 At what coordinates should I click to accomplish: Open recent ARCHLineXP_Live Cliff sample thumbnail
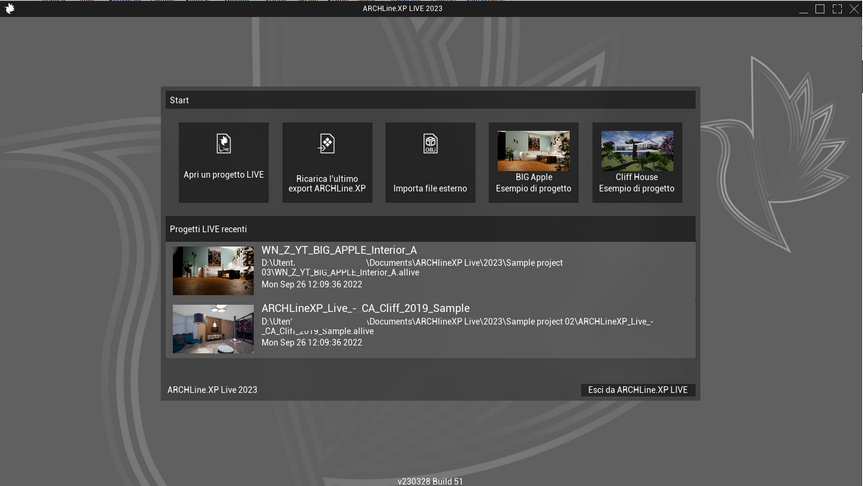click(x=213, y=329)
